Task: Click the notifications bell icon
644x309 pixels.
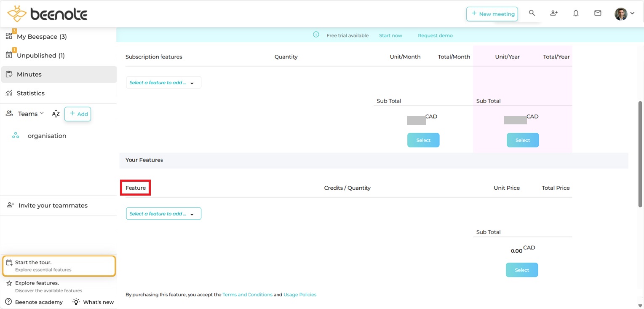Action: pos(576,13)
